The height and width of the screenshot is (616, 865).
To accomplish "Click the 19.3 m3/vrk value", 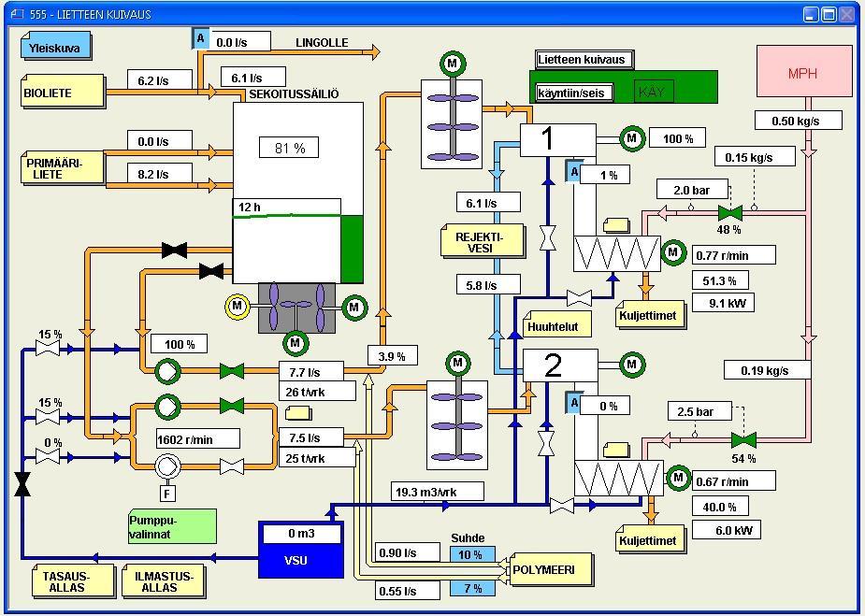I will (437, 492).
